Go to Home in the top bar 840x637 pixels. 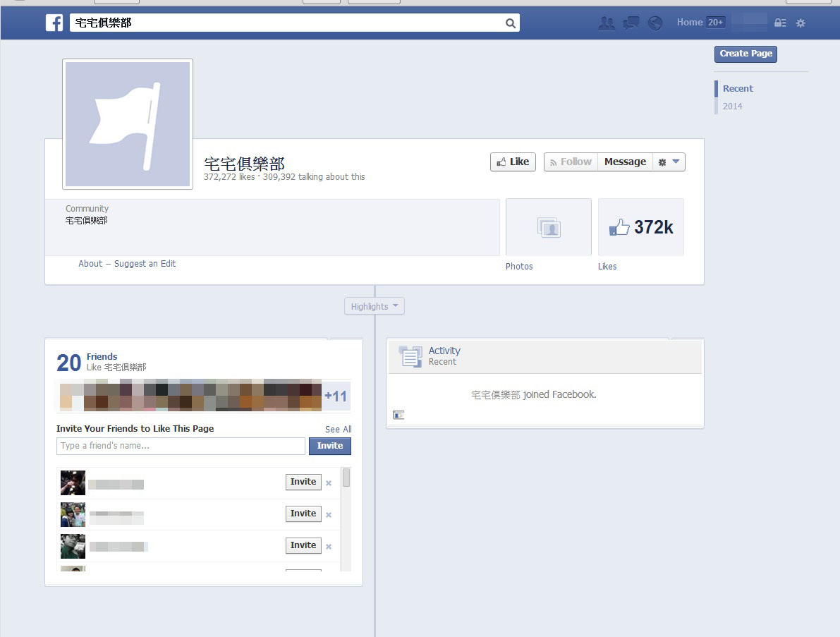[689, 23]
